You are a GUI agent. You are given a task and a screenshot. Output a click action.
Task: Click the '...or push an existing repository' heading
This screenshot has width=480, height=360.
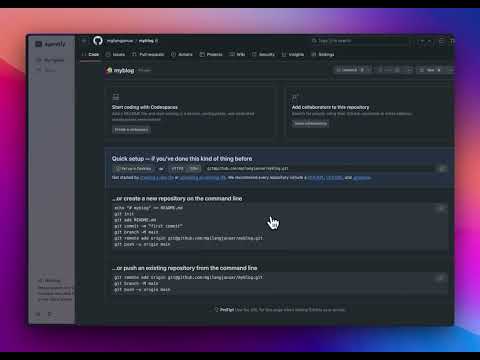185,268
